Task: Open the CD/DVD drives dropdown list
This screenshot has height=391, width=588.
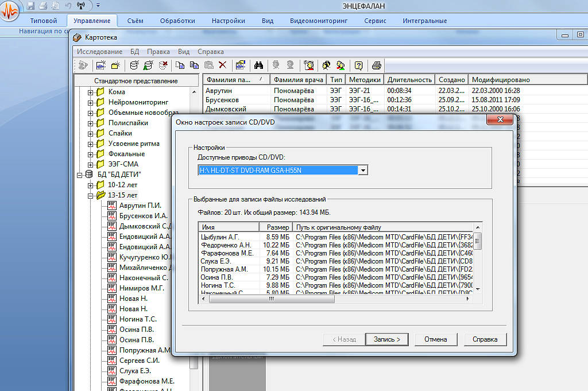Action: tap(363, 171)
